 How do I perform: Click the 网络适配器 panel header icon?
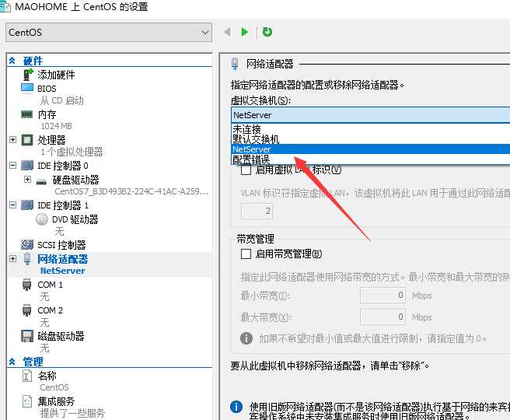point(235,64)
